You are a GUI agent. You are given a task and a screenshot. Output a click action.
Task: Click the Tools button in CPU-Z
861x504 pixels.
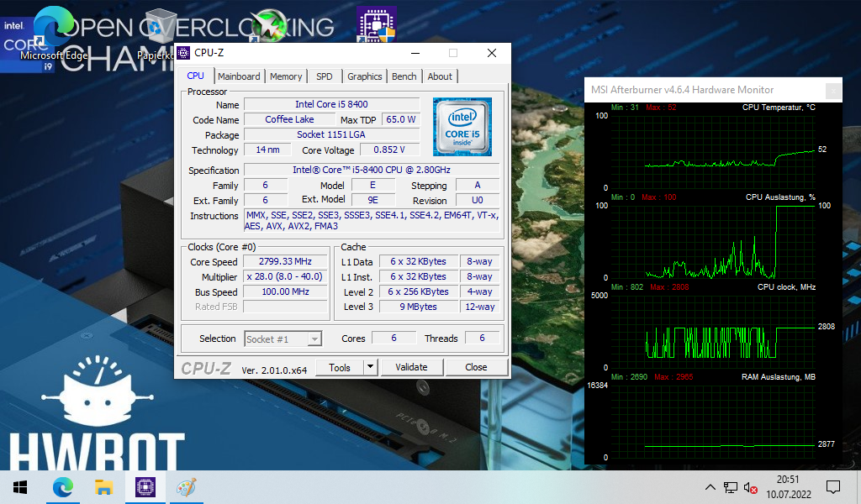340,367
